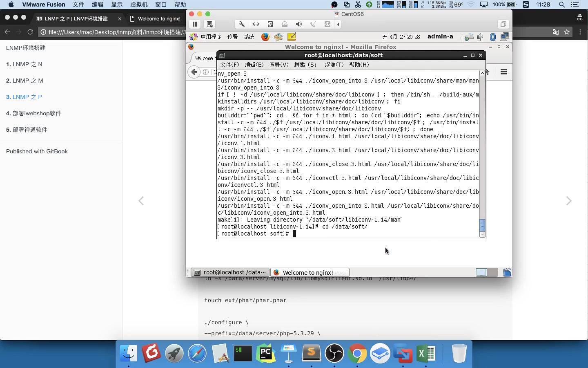Collapse VMware device toolbar arrow

338,24
